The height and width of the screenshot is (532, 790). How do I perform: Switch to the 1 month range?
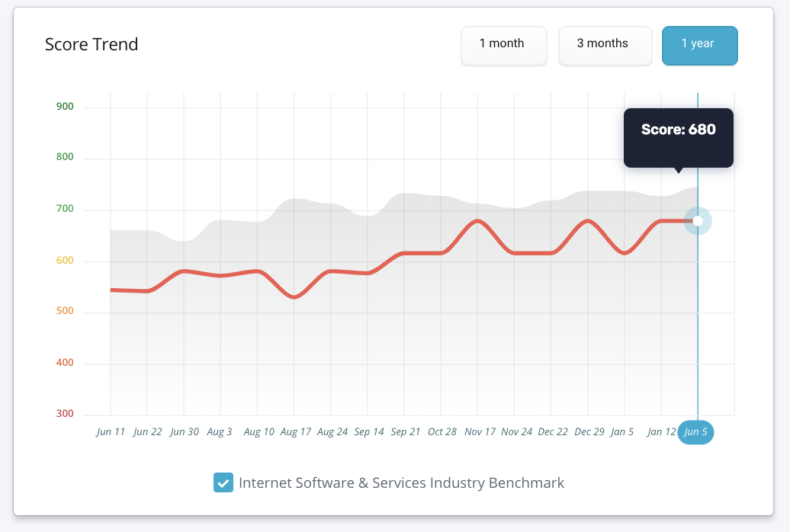click(x=503, y=45)
